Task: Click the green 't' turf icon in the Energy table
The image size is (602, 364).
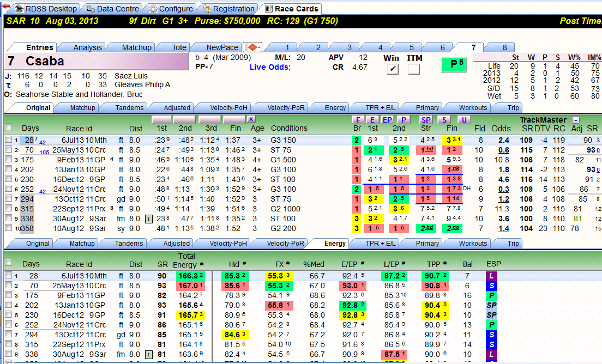Action: point(148,354)
